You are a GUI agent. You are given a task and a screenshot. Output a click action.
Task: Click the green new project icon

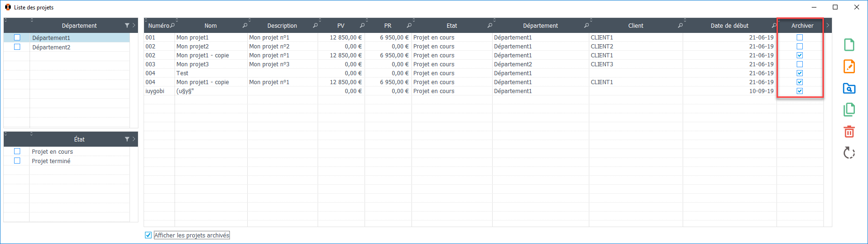[x=849, y=45]
